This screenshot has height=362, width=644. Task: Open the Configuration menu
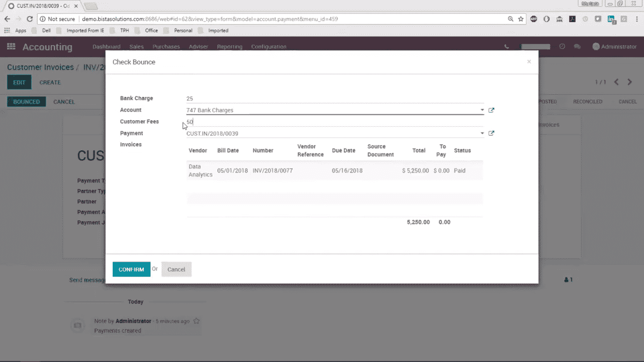pos(269,47)
